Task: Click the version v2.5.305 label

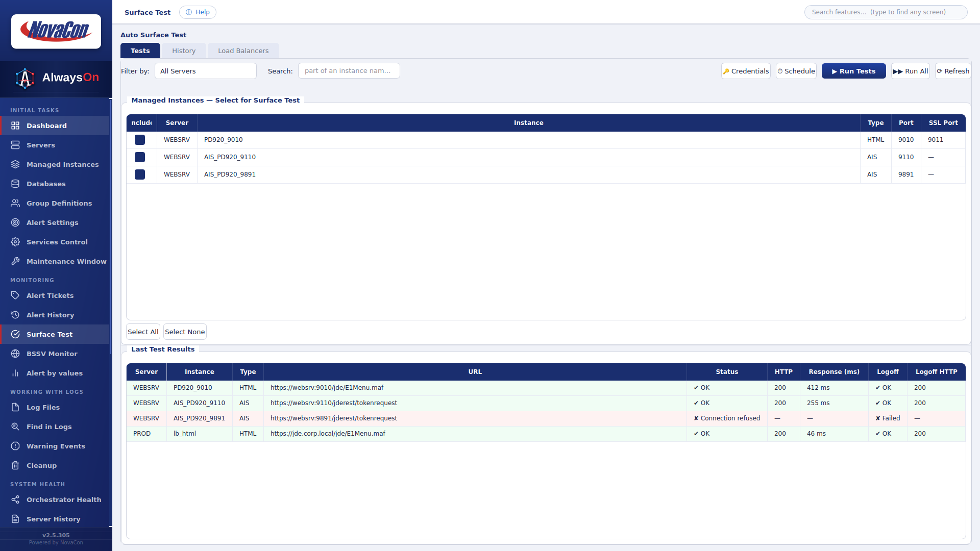Action: tap(56, 535)
